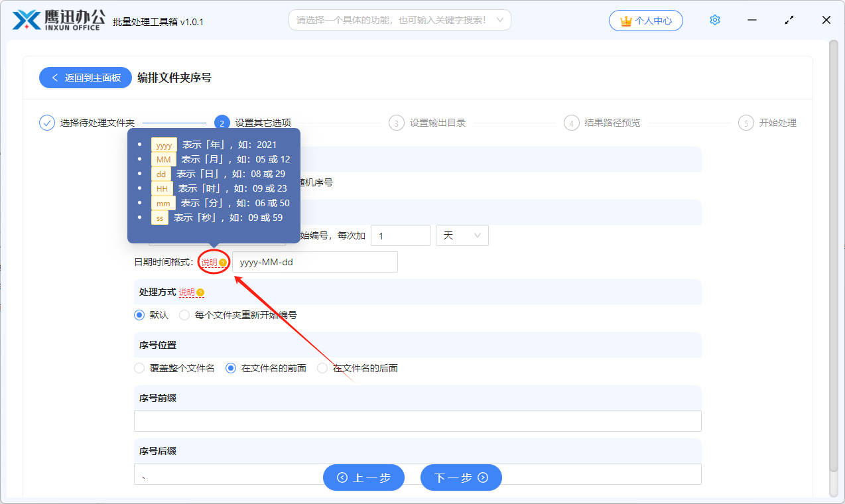Image resolution: width=845 pixels, height=504 pixels.
Task: Click 返回到主面板 button
Action: click(x=86, y=78)
